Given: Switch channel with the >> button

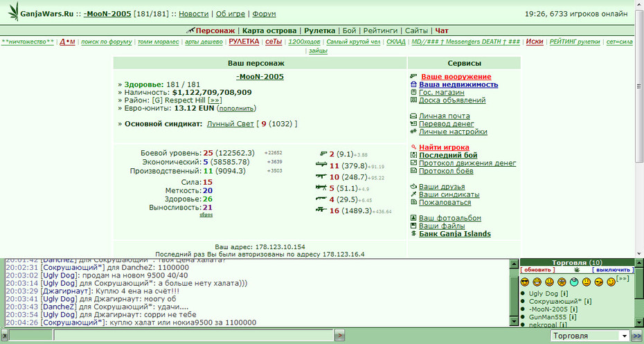Looking at the screenshot, I should [x=636, y=336].
